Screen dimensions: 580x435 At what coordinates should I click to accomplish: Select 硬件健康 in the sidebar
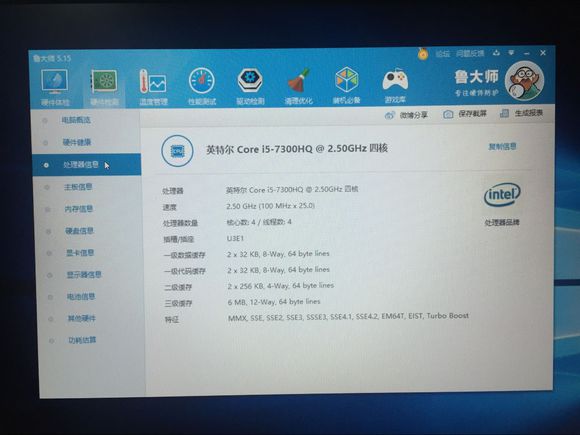pyautogui.click(x=77, y=142)
